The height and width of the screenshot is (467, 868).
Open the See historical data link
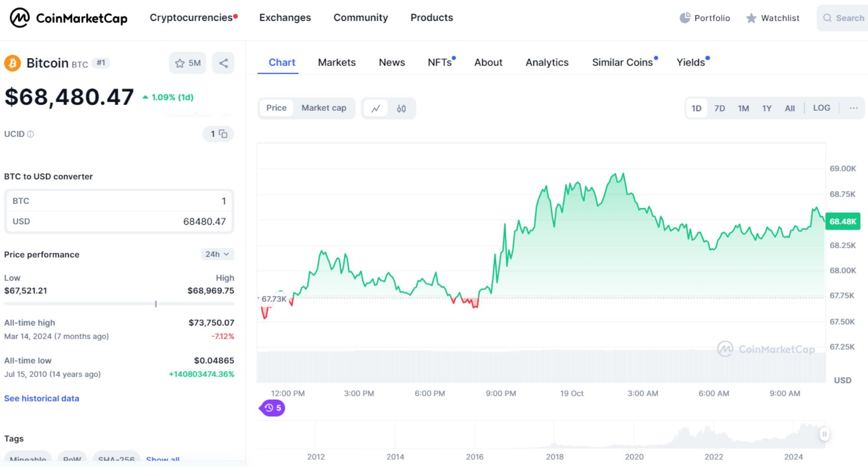(x=42, y=398)
